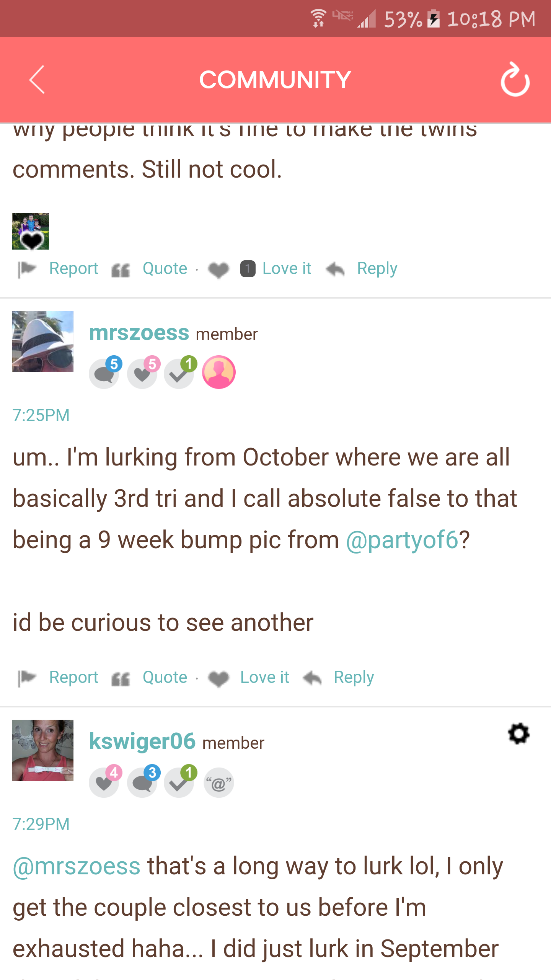Open the @partyof6 mention link
The height and width of the screenshot is (980, 551).
coord(402,540)
